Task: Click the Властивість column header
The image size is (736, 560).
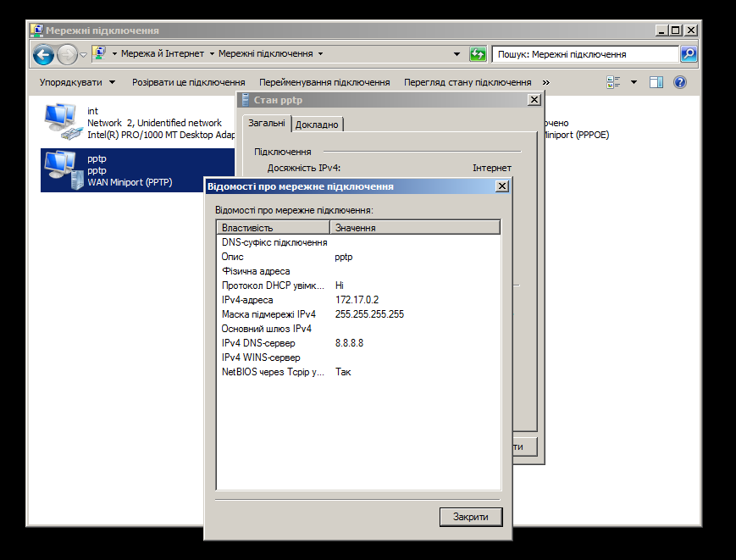Action: coord(272,228)
